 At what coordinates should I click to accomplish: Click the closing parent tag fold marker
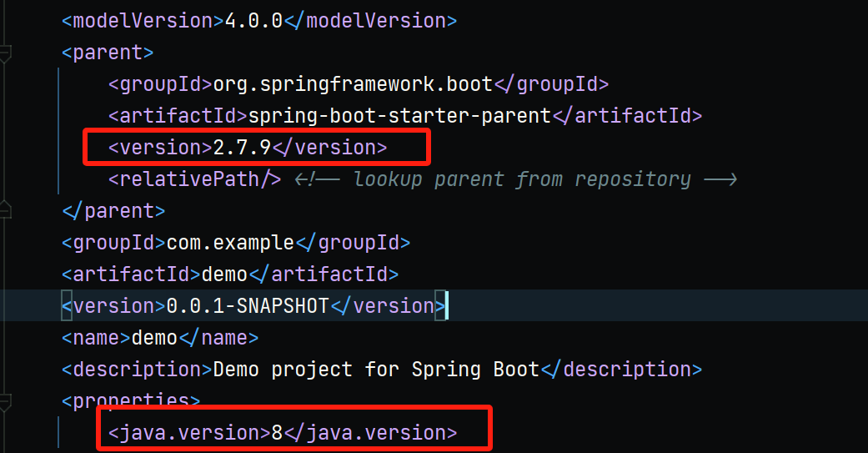(x=4, y=210)
